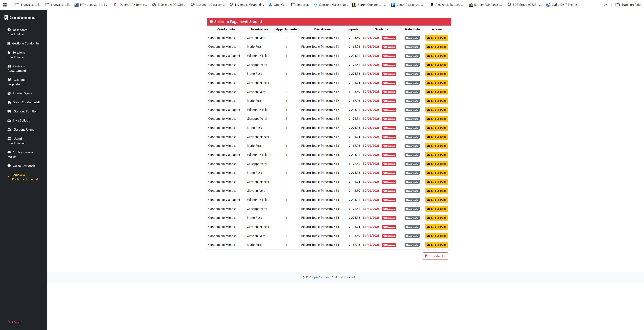Click the OpenCartItalia footer link
The image size is (644, 330).
click(320, 277)
